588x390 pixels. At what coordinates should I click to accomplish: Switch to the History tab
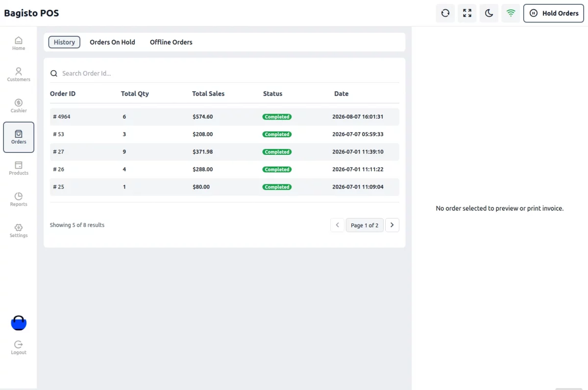coord(64,42)
